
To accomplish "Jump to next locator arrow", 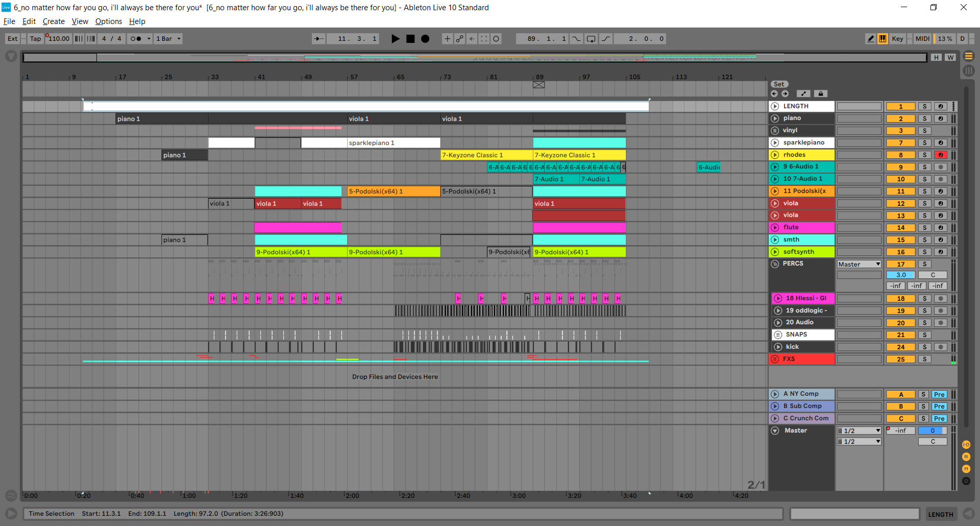I will (x=785, y=94).
